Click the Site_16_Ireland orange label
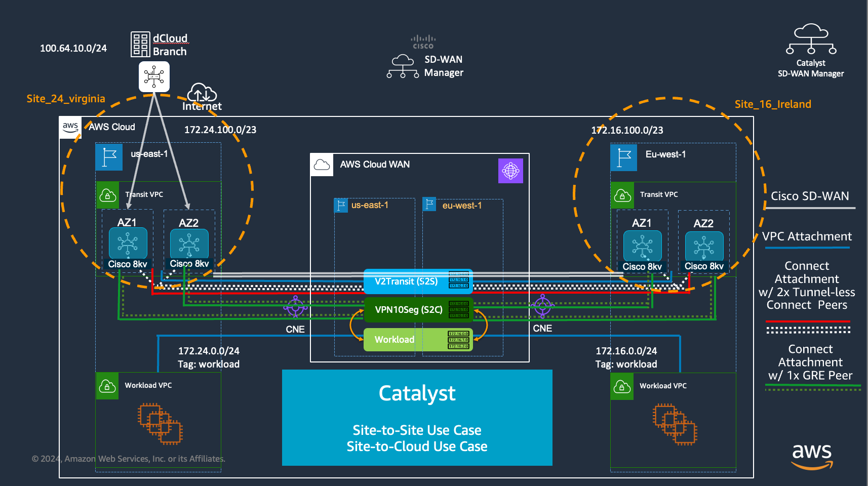 pos(772,104)
